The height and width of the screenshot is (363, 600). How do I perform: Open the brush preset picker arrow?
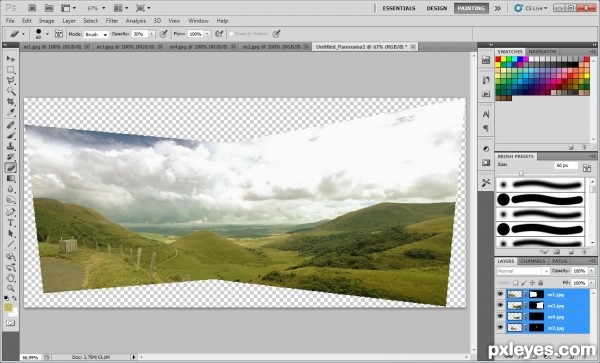(x=47, y=34)
